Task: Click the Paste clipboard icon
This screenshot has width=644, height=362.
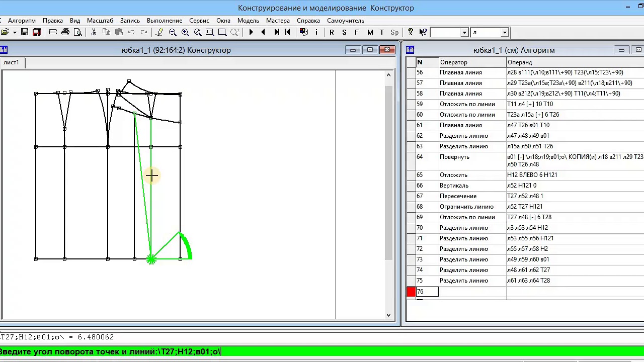Action: [119, 32]
